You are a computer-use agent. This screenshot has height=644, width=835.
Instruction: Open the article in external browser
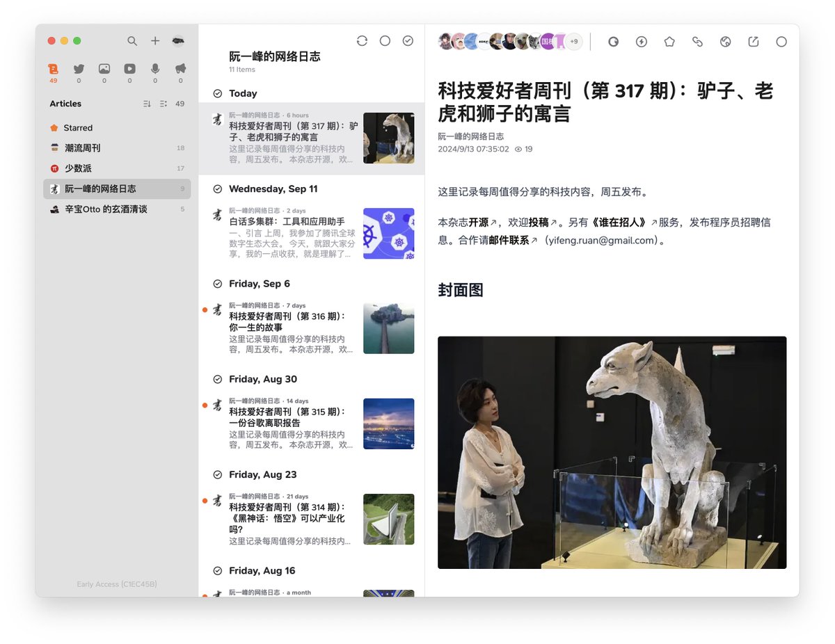coord(754,41)
